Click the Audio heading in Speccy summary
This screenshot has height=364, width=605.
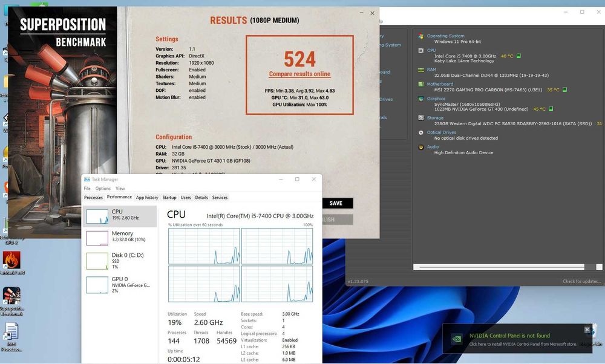[433, 147]
